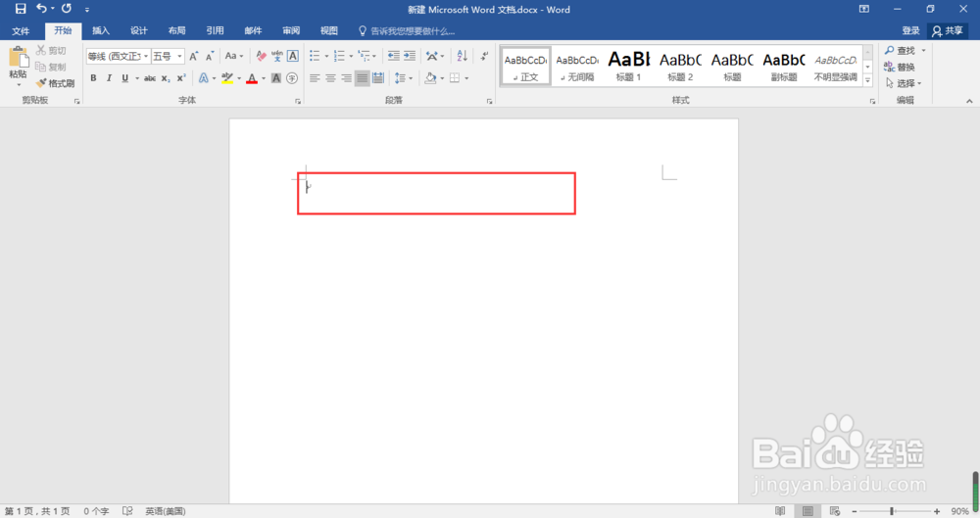Screen dimensions: 980x518
Task: Open the font name dropdown (等线)
Action: coord(146,56)
